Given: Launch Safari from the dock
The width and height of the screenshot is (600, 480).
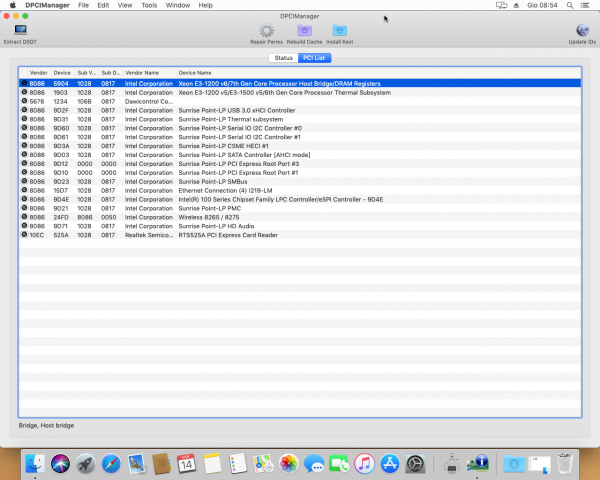Looking at the screenshot, I should tap(111, 463).
